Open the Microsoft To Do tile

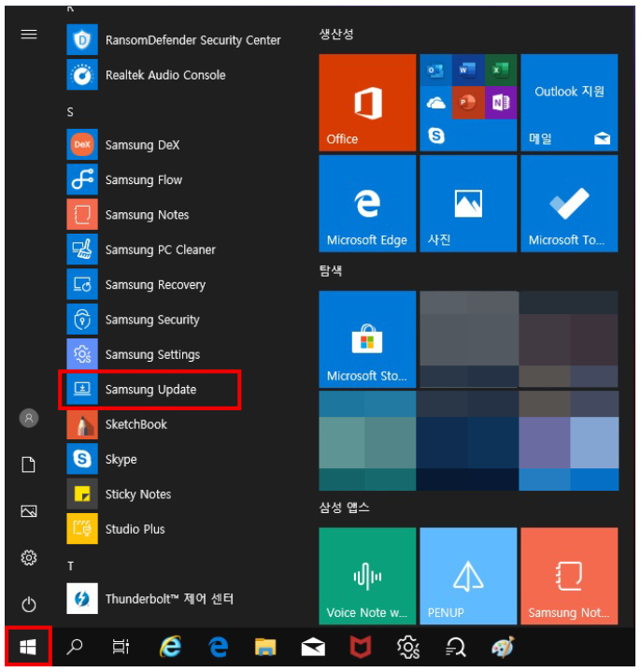point(569,204)
